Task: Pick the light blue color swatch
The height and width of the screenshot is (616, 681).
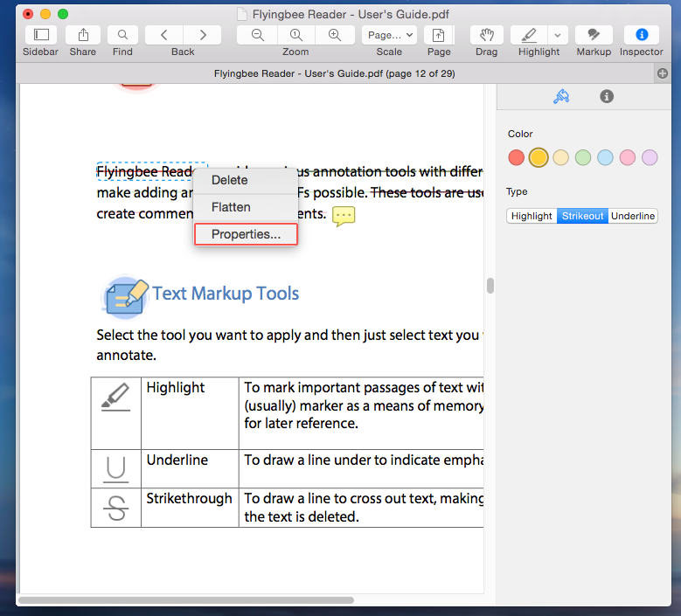Action: pos(605,157)
